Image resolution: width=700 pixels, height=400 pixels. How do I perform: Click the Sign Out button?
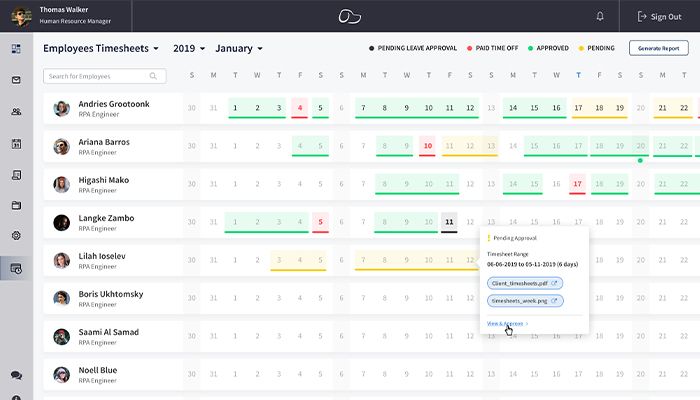pyautogui.click(x=659, y=17)
